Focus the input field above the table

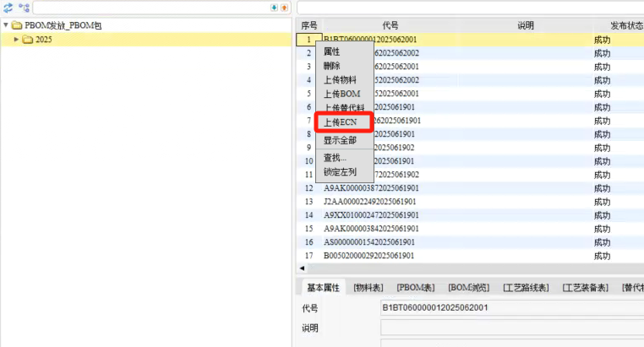(470, 8)
